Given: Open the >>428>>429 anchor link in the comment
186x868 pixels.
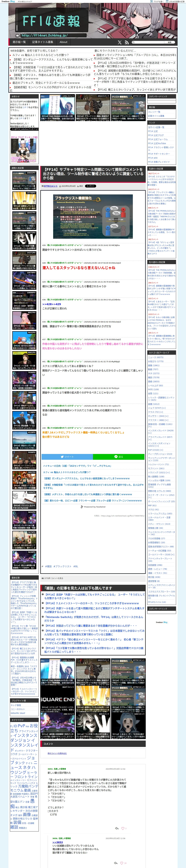Looking at the screenshot, I should pyautogui.click(x=52, y=304).
